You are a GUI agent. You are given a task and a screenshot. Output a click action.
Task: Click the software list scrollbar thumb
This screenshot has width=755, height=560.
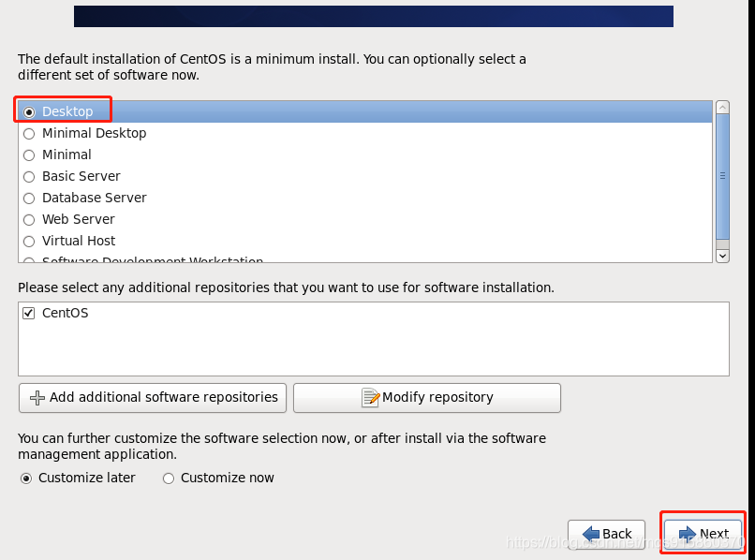[x=723, y=177]
